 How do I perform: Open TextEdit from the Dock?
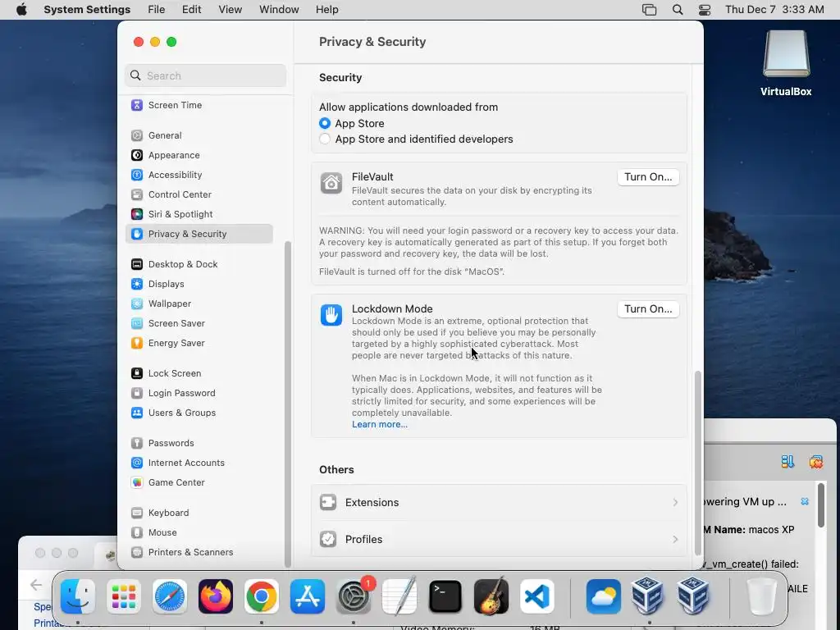399,596
